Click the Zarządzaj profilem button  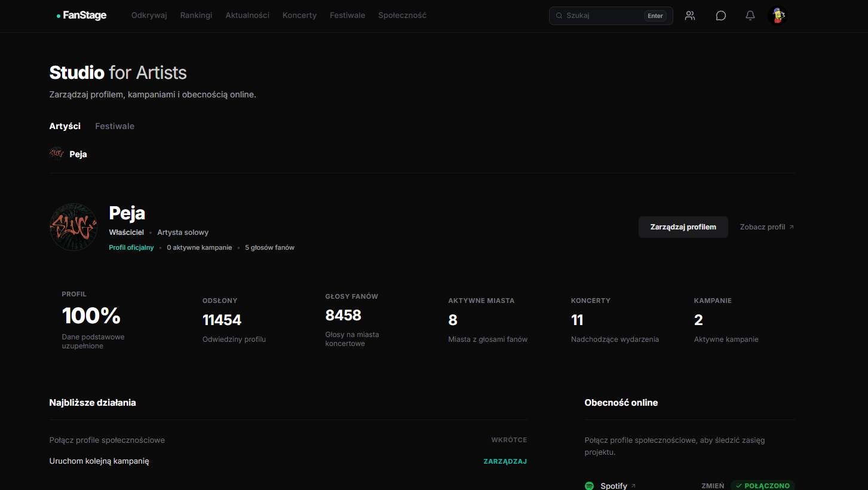(683, 227)
